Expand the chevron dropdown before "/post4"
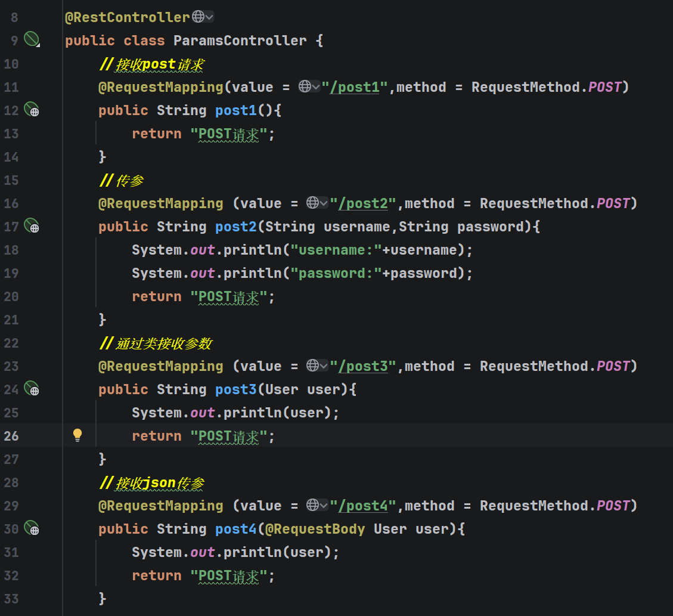 tap(324, 506)
